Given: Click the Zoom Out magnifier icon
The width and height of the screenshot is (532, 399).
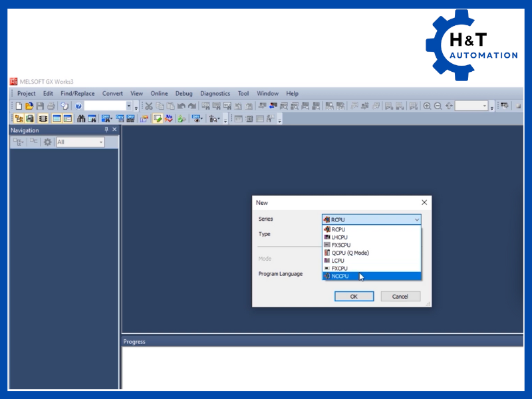Looking at the screenshot, I should click(x=438, y=106).
